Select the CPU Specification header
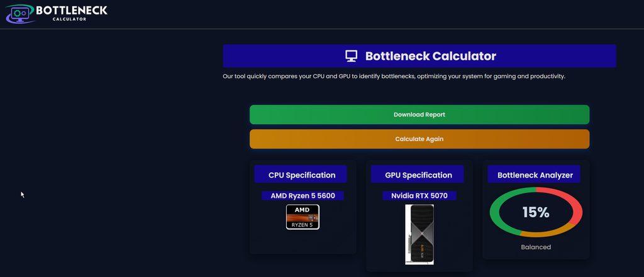 coord(301,174)
